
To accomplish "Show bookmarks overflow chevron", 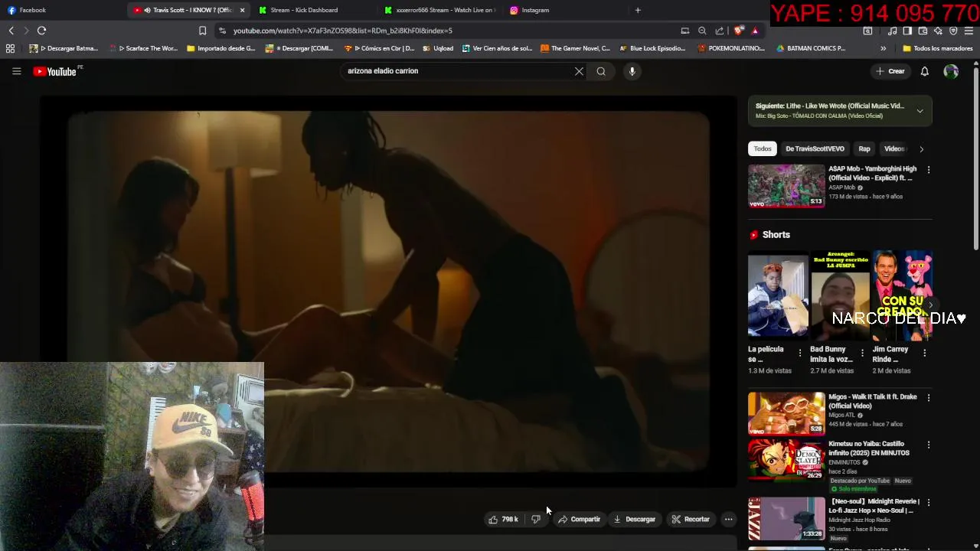I will [x=883, y=48].
